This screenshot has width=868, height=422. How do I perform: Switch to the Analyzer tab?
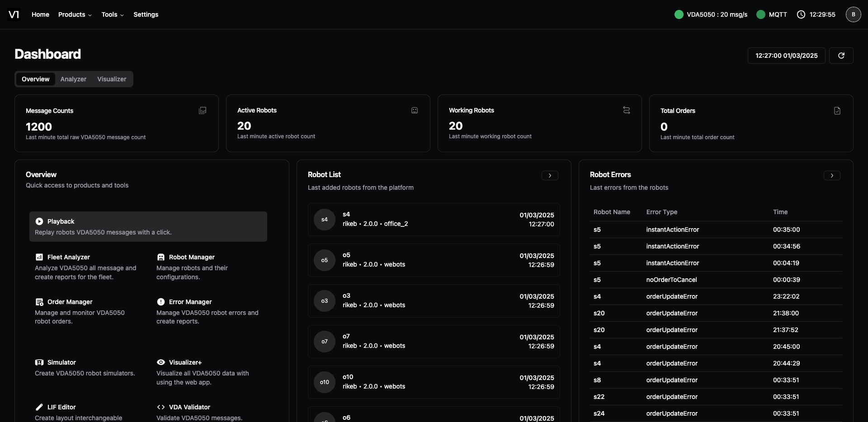click(73, 79)
